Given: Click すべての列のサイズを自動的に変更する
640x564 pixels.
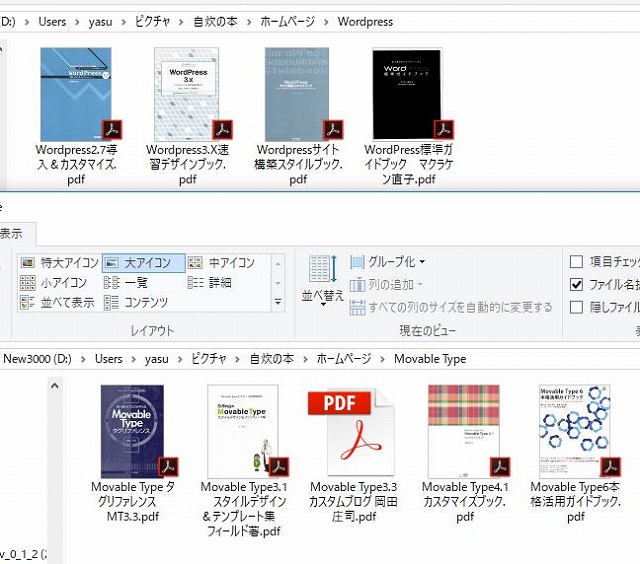Looking at the screenshot, I should 451,307.
